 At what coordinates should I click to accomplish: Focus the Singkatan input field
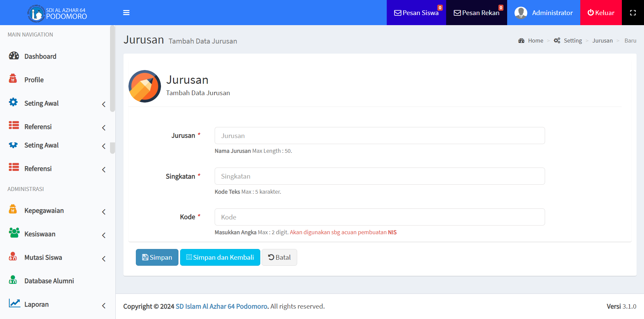(x=379, y=176)
